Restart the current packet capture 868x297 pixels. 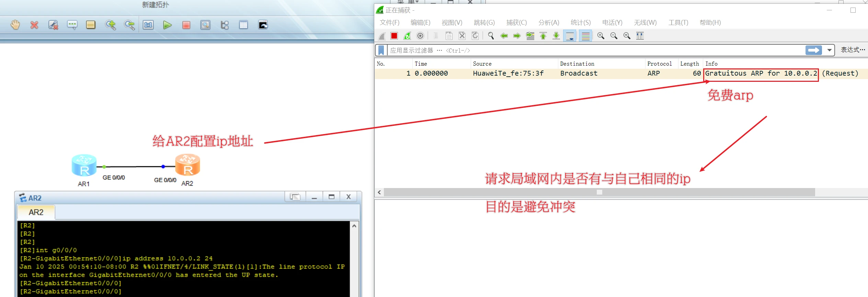coord(407,36)
